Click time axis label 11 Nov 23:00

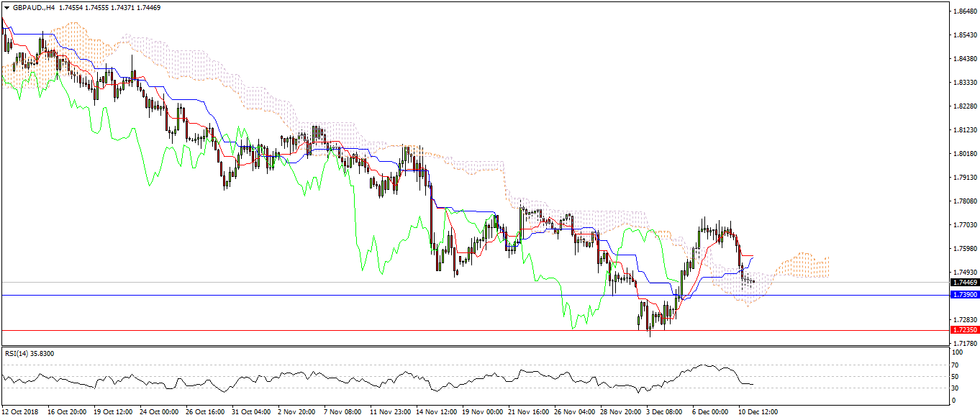(x=389, y=413)
